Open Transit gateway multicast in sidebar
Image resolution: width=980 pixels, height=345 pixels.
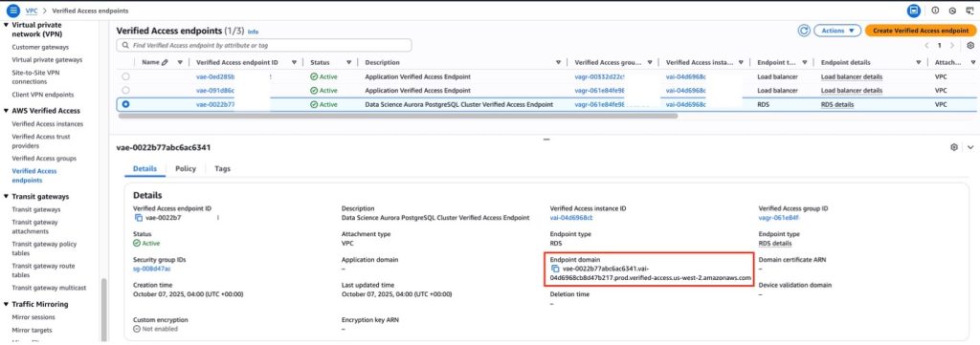coord(49,288)
